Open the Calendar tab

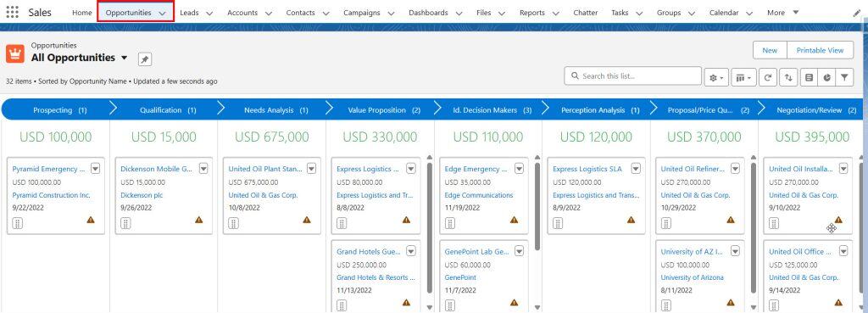[x=724, y=13]
